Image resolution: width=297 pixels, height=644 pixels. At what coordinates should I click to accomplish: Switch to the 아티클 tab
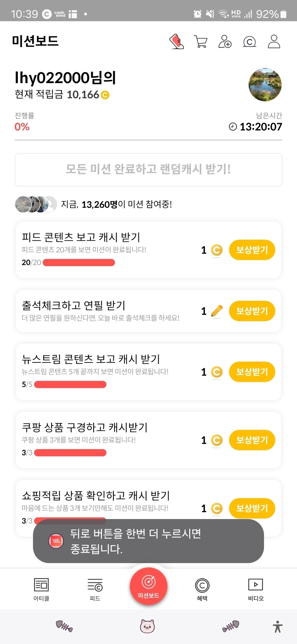41,589
